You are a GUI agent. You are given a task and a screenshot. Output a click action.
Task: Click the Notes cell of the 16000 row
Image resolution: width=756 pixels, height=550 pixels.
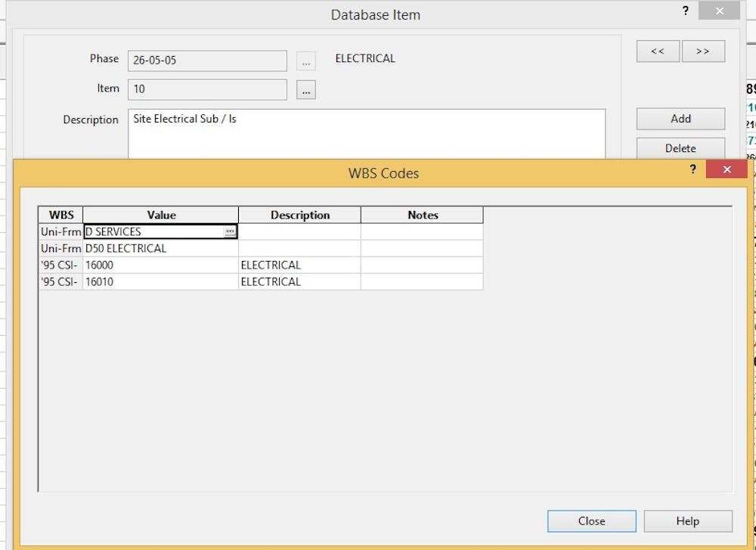click(x=423, y=266)
